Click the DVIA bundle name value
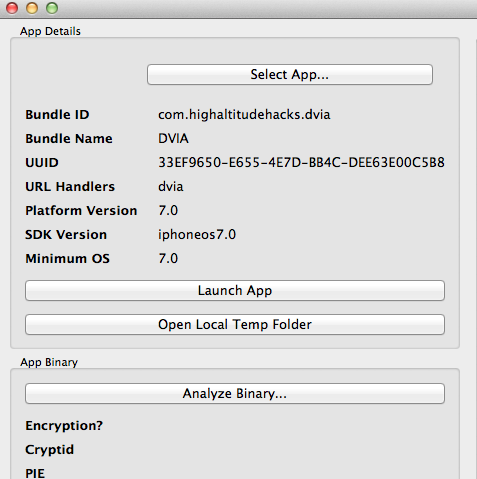477x479 pixels. [173, 139]
